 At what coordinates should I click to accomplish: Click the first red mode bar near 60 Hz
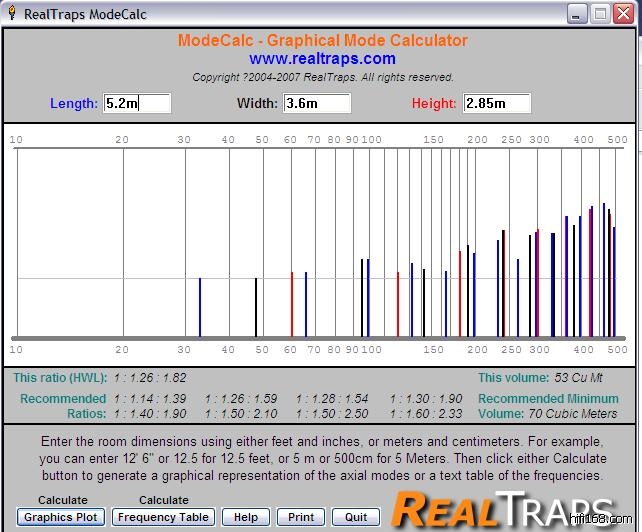[292, 304]
